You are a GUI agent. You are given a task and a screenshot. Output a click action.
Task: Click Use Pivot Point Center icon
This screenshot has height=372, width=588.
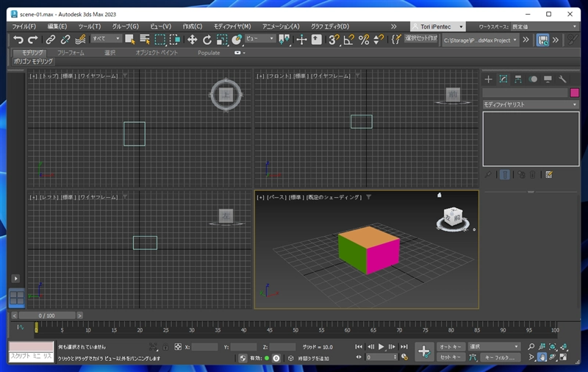tap(284, 40)
